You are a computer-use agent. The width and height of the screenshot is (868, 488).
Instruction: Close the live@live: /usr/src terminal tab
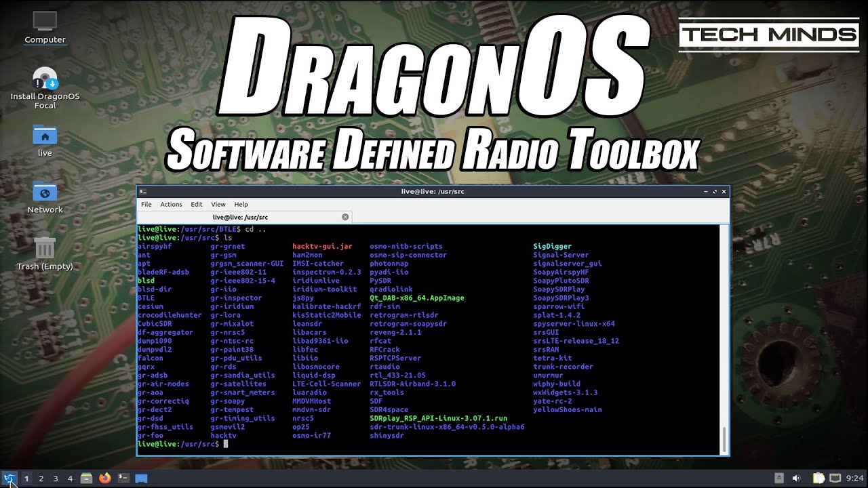(345, 217)
